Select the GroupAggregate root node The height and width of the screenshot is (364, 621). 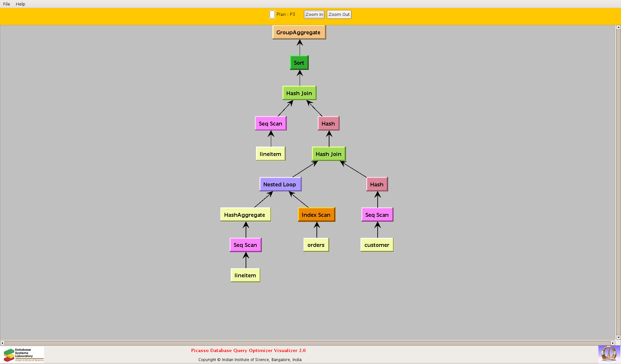click(x=299, y=32)
